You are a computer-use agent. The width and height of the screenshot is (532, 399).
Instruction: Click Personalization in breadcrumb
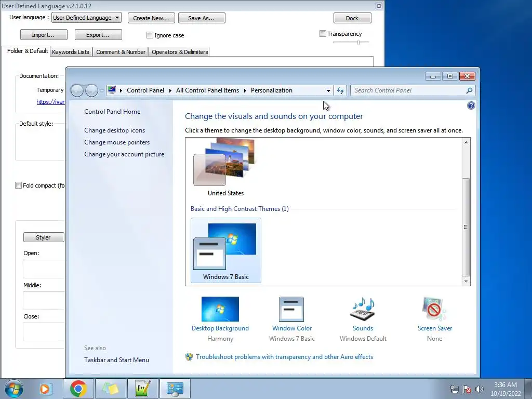tap(271, 90)
